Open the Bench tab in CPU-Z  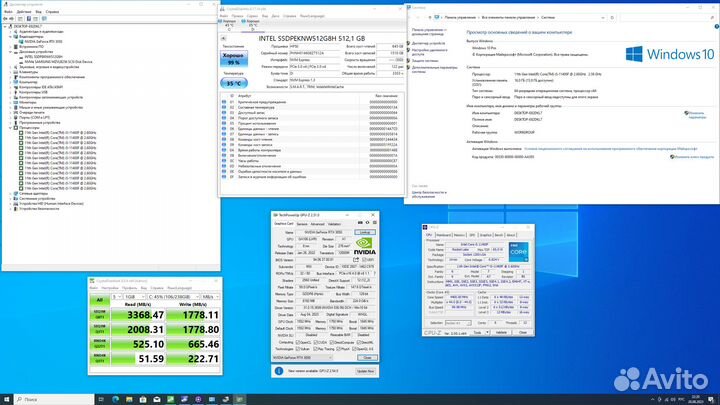499,235
